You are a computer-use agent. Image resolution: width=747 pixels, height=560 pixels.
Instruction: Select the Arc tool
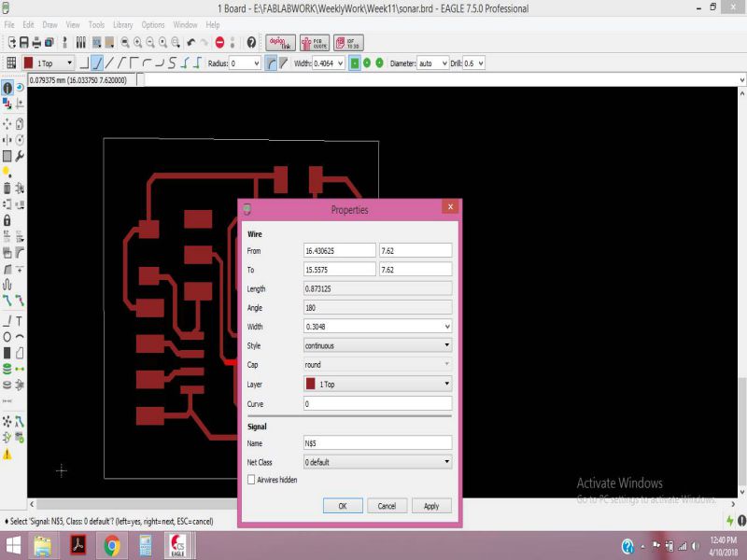[x=20, y=337]
